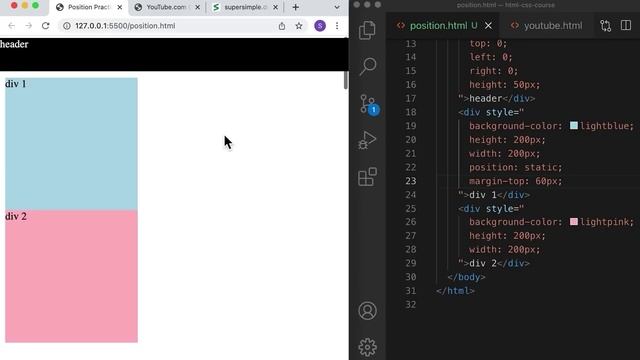Click line number 32 in the gutter

click(411, 304)
